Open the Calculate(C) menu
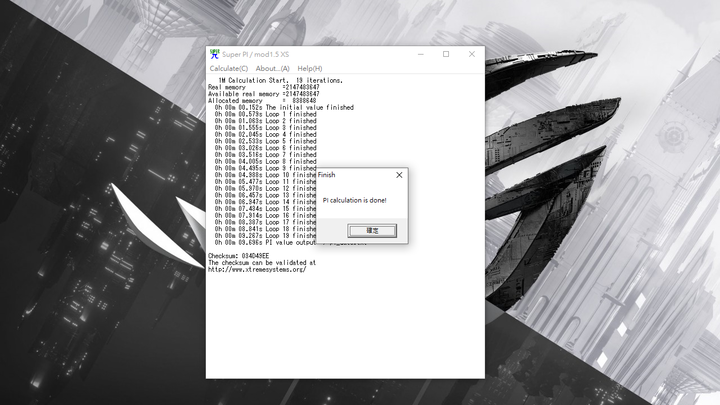 point(229,68)
